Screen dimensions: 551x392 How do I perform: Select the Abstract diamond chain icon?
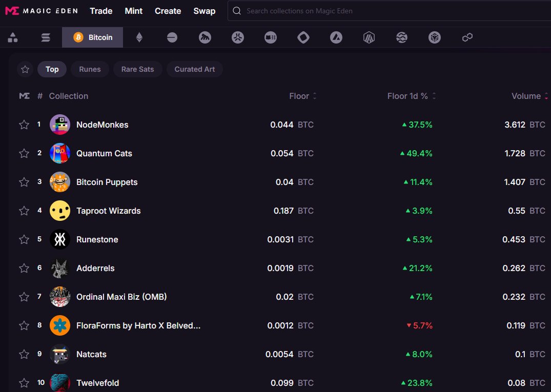[x=303, y=37]
